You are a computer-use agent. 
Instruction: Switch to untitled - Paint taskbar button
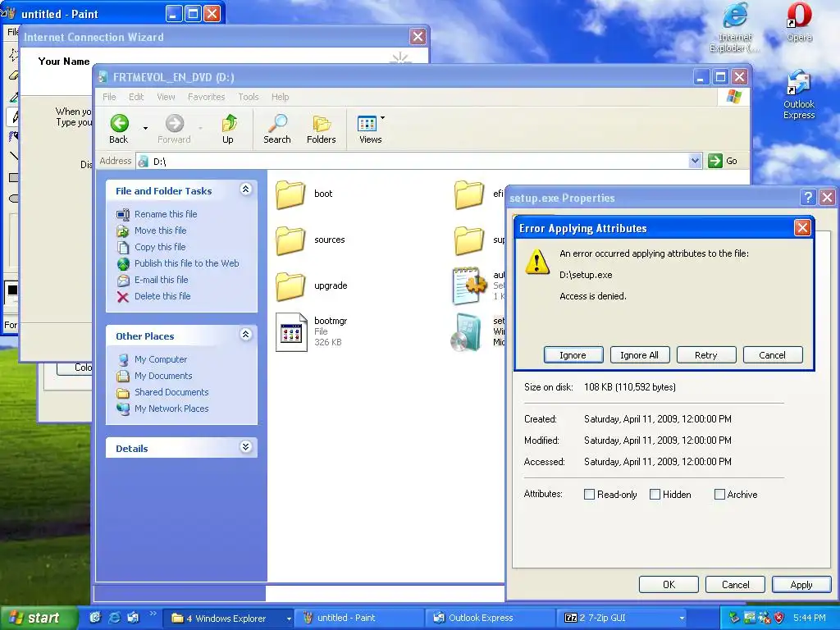coord(358,619)
